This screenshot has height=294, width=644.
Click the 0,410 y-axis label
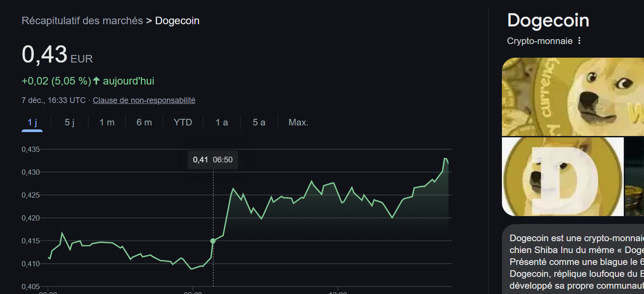pos(31,264)
